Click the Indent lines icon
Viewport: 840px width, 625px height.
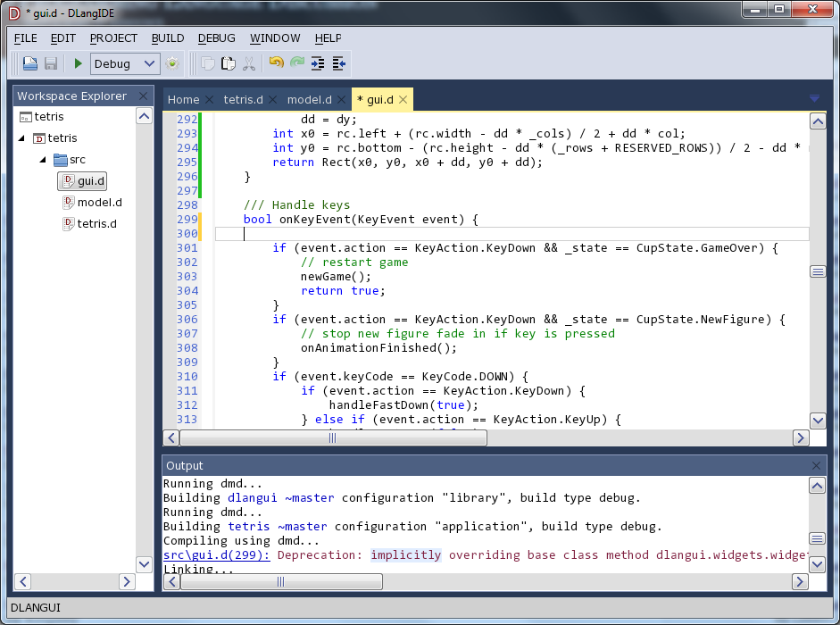[x=318, y=63]
